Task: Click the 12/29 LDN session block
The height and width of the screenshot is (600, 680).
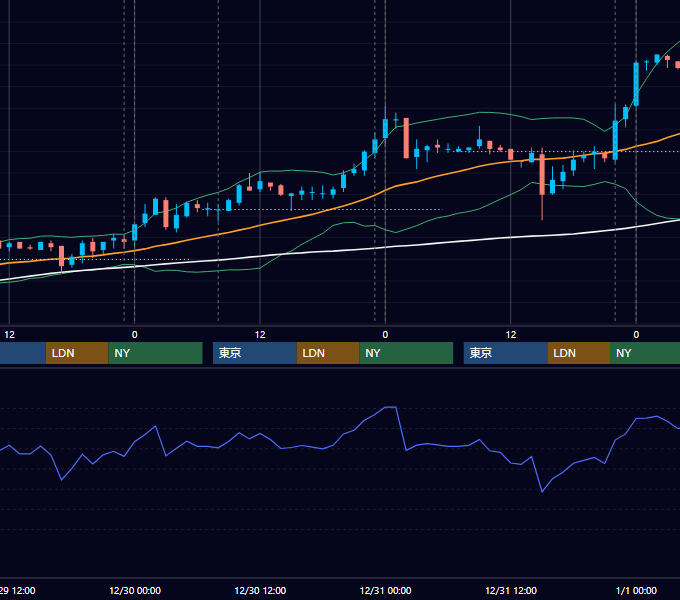Action: pos(77,353)
